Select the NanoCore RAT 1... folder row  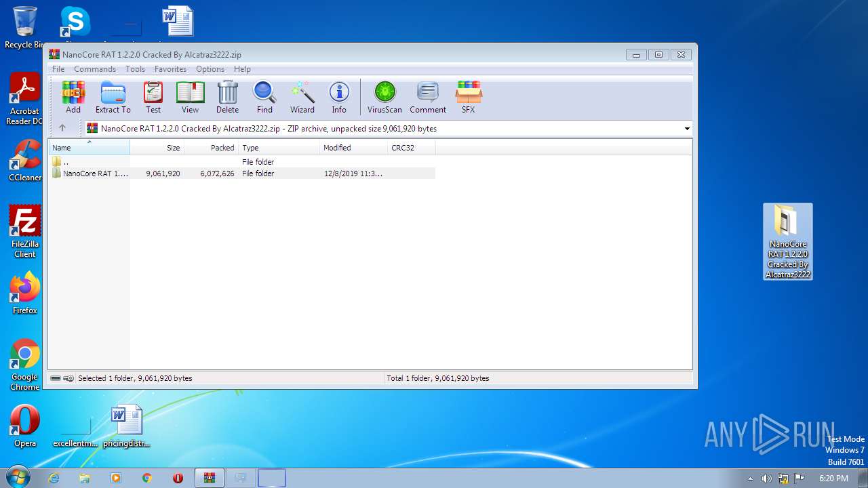click(242, 174)
